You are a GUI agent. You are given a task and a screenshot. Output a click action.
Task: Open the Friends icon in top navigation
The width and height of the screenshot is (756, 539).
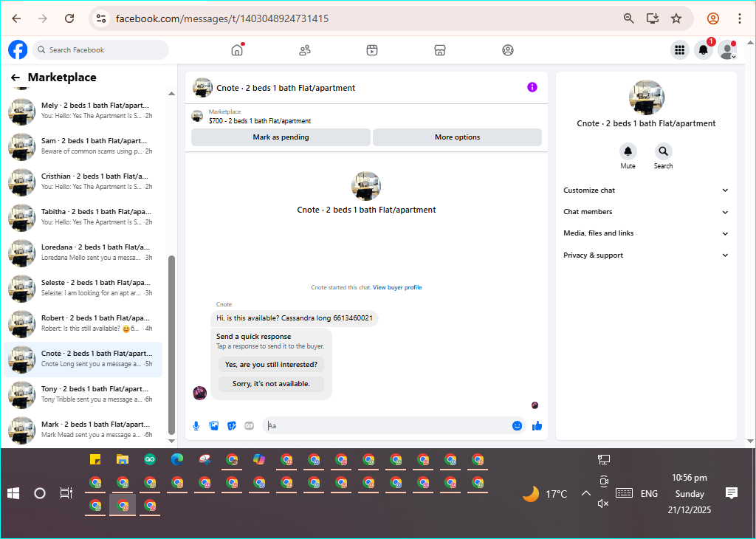[305, 50]
